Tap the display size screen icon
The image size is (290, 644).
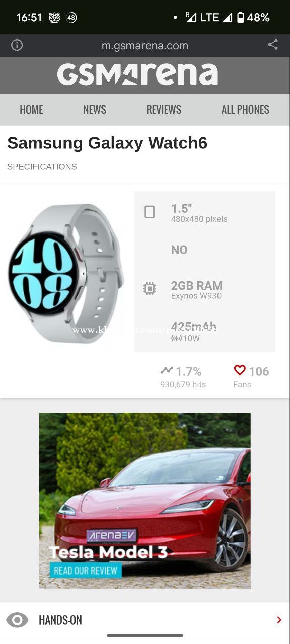coord(150,212)
